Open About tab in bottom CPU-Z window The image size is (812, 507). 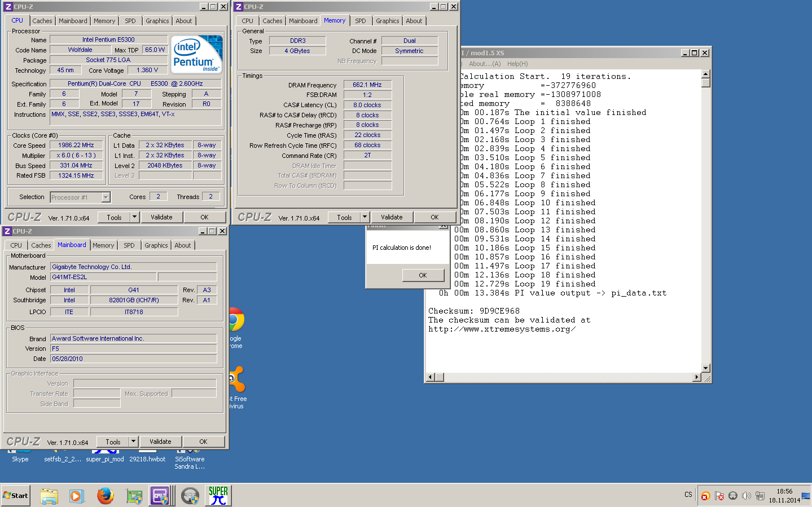click(183, 245)
